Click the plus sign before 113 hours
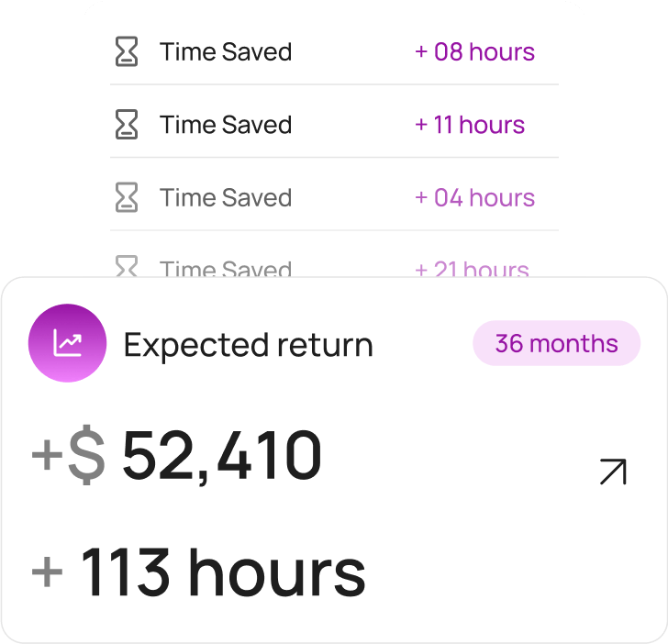Viewport: 668px width, 644px height. (x=48, y=572)
